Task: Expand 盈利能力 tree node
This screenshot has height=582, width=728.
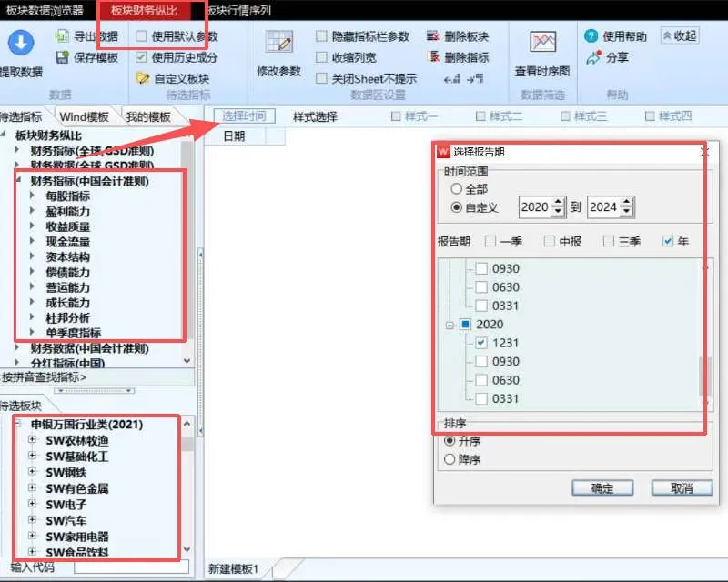Action: (x=32, y=211)
